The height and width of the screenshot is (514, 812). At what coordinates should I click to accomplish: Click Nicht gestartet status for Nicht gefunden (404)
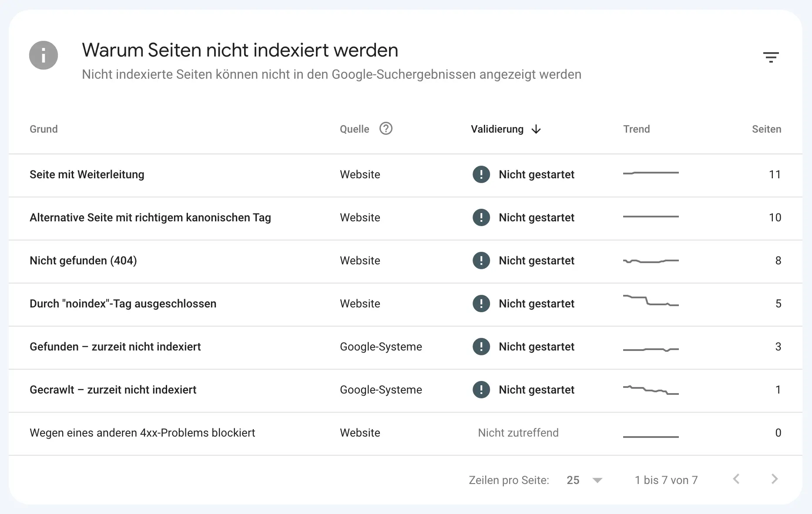click(537, 260)
